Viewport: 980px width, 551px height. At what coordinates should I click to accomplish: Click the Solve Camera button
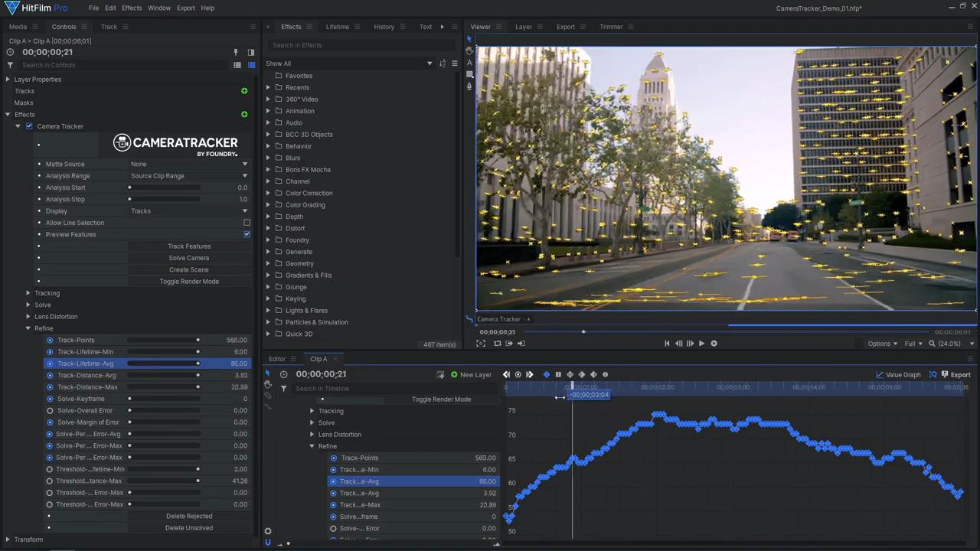tap(189, 258)
